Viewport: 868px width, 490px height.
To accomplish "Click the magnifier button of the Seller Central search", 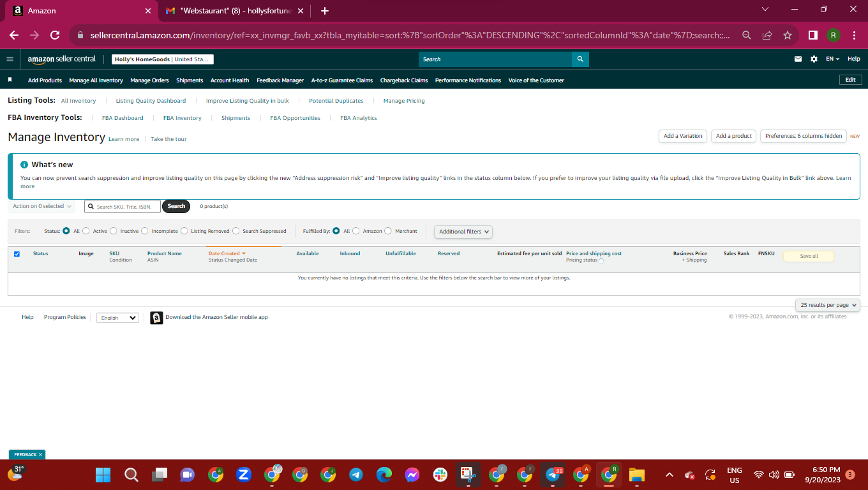I will coord(580,59).
